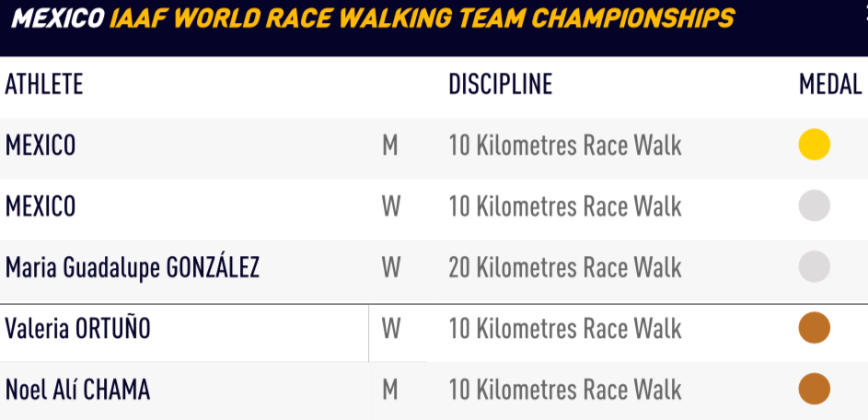Click gold medal icon for Mexico men's team
The height and width of the screenshot is (420, 868).
pyautogui.click(x=814, y=145)
